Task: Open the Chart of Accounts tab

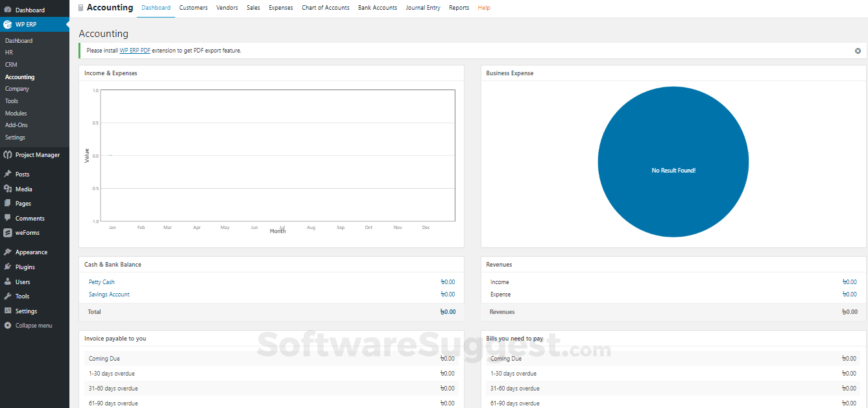Action: point(325,8)
